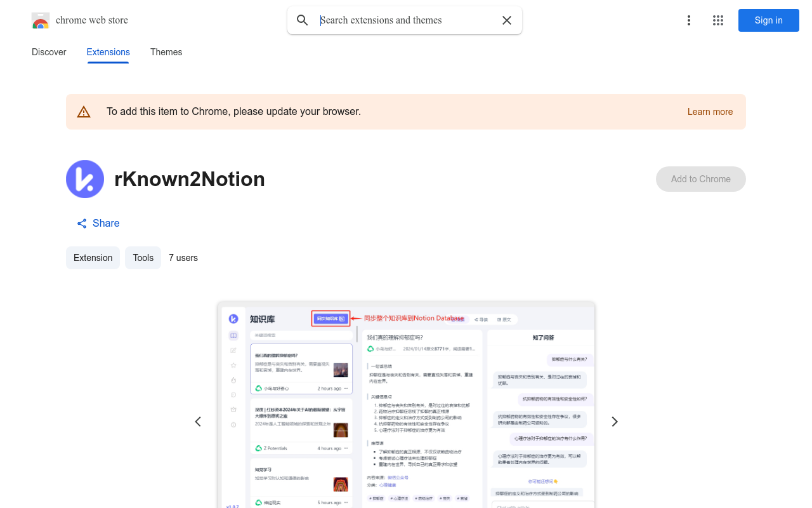Show next screenshot with right arrow
This screenshot has width=812, height=508.
(x=614, y=422)
